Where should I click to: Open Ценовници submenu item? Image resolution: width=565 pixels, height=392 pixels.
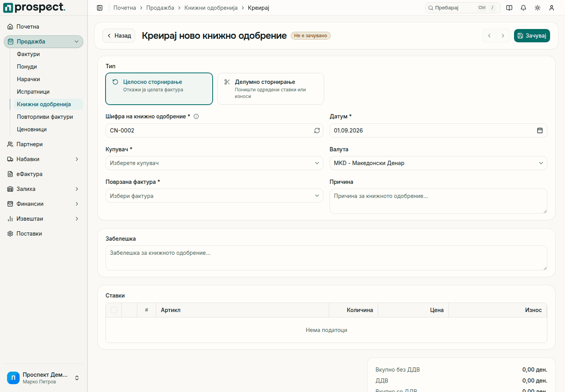[48, 129]
